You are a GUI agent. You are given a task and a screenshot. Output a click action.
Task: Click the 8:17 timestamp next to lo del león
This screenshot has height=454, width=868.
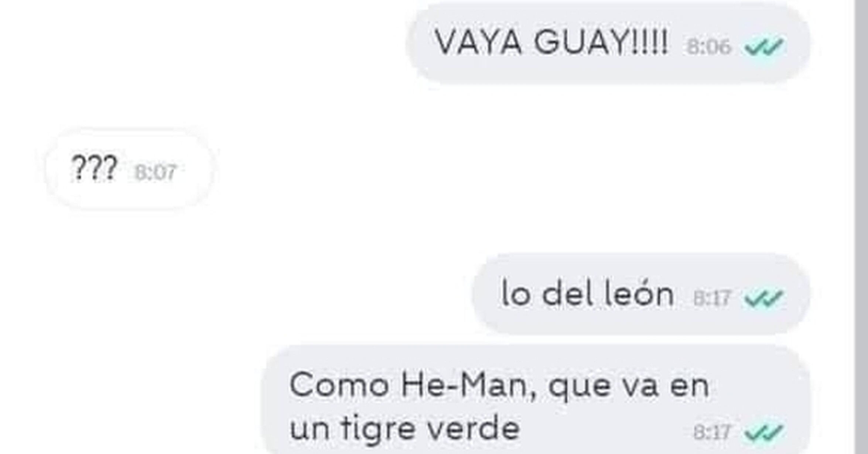[712, 298]
